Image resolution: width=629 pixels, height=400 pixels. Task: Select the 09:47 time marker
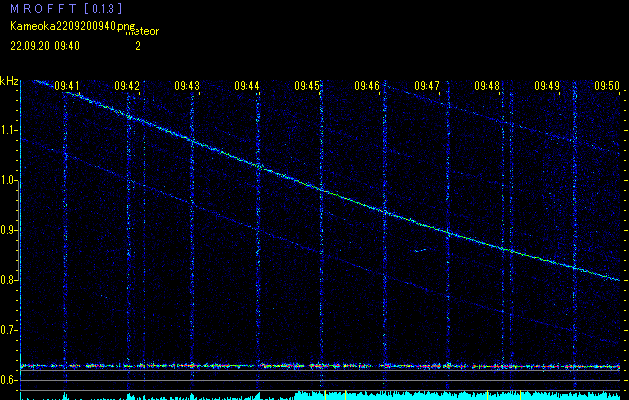pyautogui.click(x=427, y=86)
